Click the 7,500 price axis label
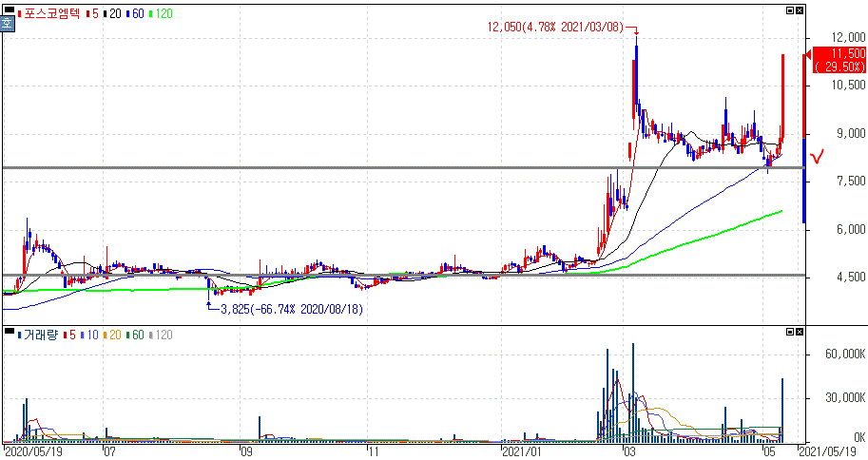This screenshot has height=460, width=868. (x=851, y=181)
